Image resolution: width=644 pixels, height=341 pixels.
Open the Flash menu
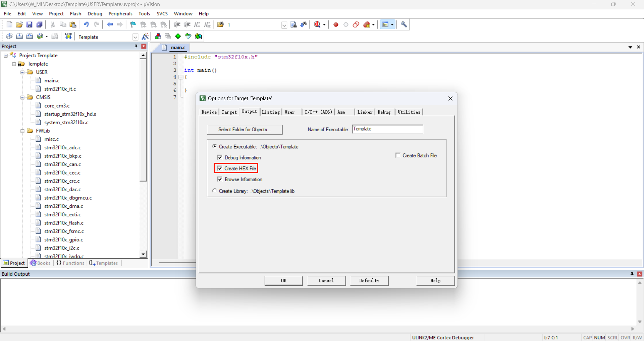pyautogui.click(x=75, y=14)
